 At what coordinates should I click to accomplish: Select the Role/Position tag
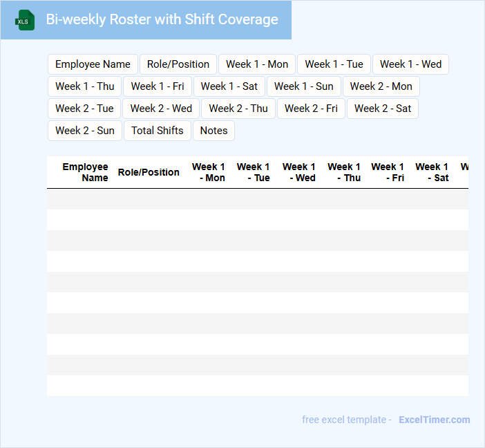click(x=178, y=64)
